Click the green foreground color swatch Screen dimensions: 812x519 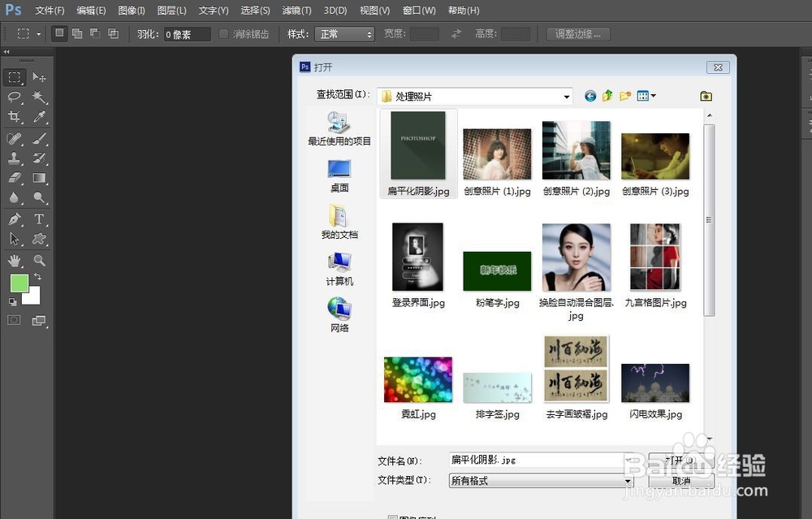(x=20, y=283)
